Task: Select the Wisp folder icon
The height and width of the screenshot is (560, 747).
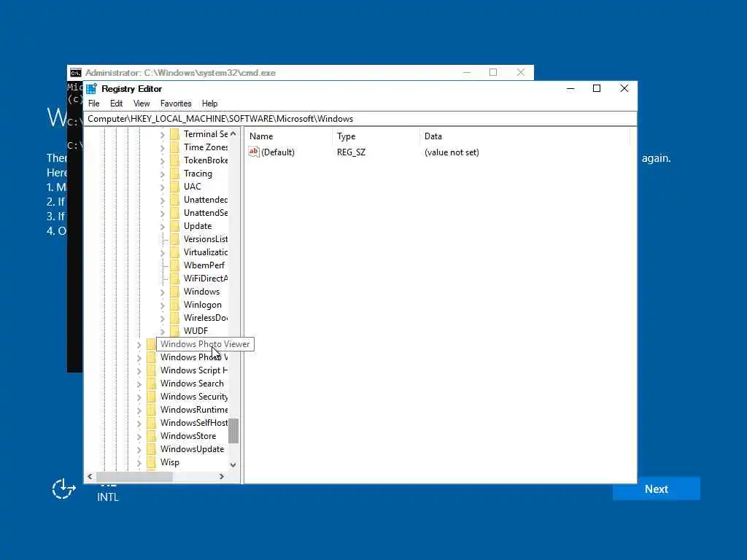Action: point(152,462)
